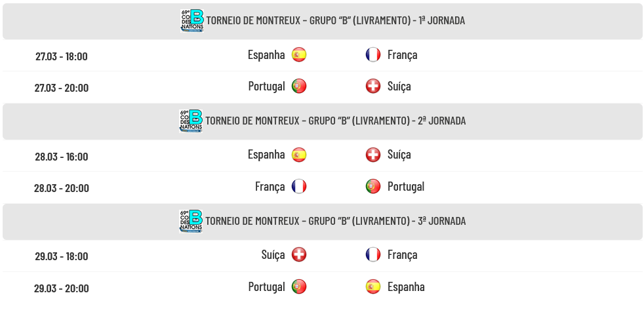644x310 pixels.
Task: Click Switzerland flag in 28.03 16:00 match
Action: tap(373, 155)
